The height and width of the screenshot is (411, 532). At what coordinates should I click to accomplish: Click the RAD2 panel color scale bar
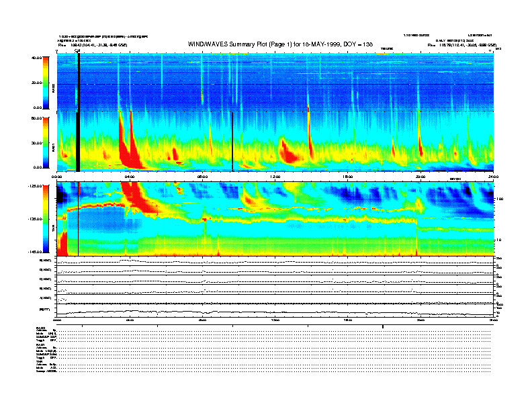46,83
